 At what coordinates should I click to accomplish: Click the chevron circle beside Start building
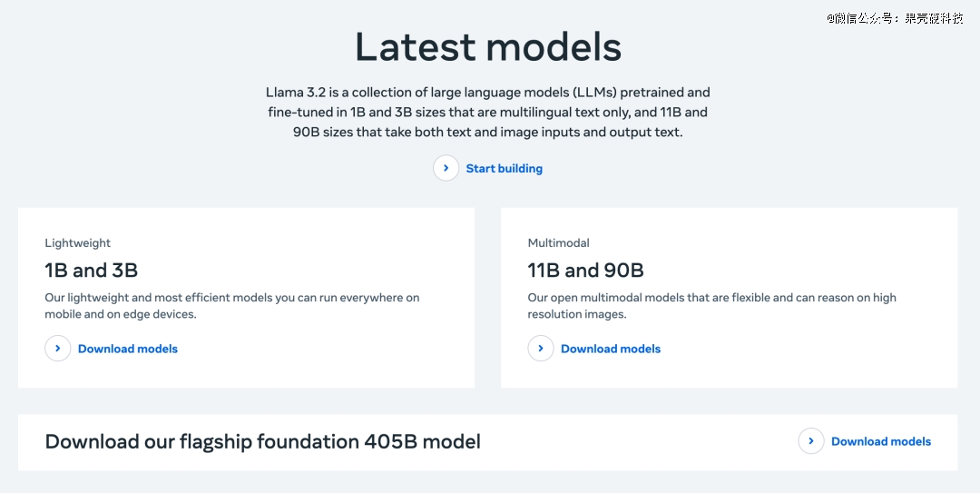pyautogui.click(x=446, y=168)
